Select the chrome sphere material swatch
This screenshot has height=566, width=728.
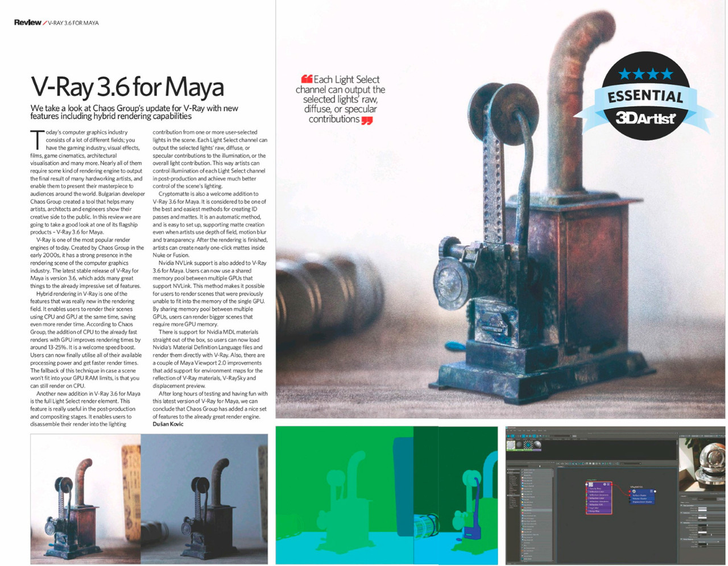click(537, 445)
